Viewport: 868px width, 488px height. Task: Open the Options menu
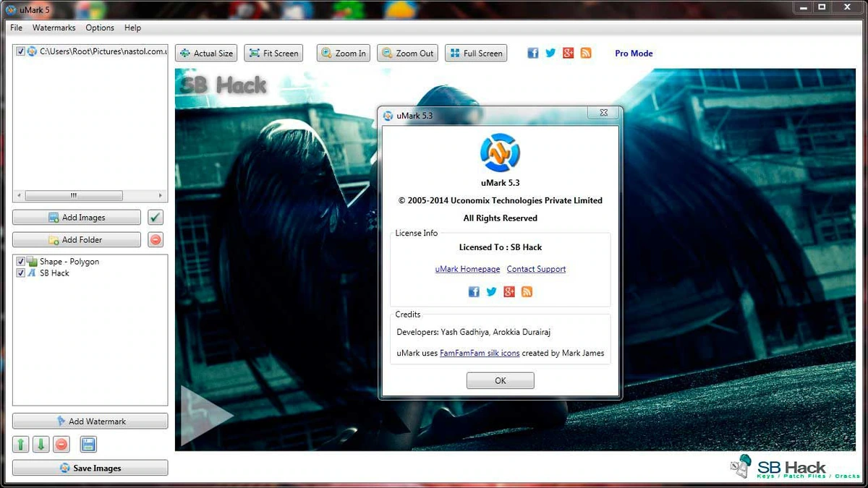[x=100, y=27]
